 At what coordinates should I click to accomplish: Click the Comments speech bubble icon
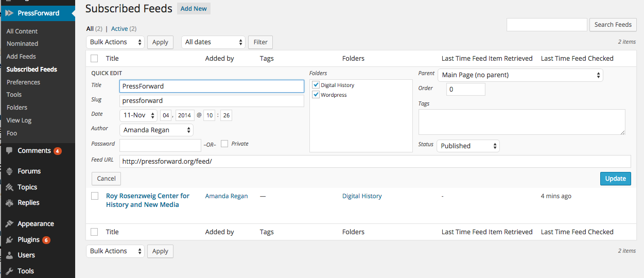pos(9,151)
